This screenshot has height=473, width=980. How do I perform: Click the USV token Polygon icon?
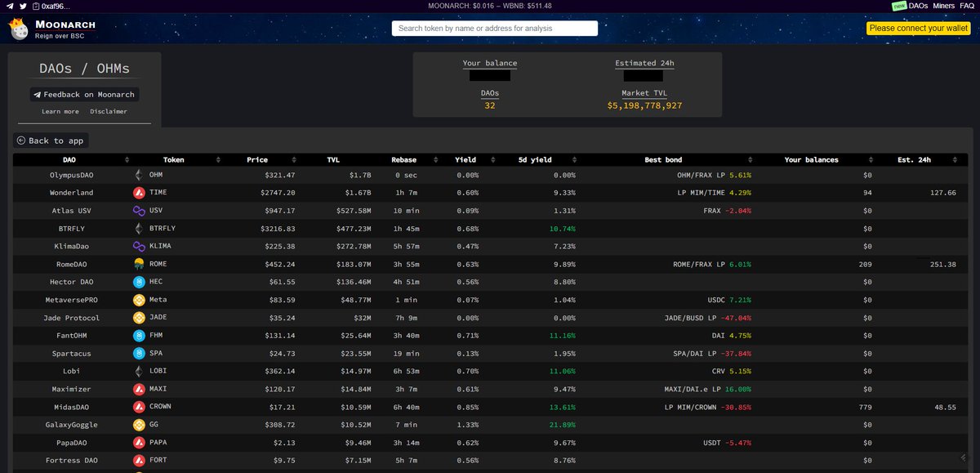[x=139, y=211]
